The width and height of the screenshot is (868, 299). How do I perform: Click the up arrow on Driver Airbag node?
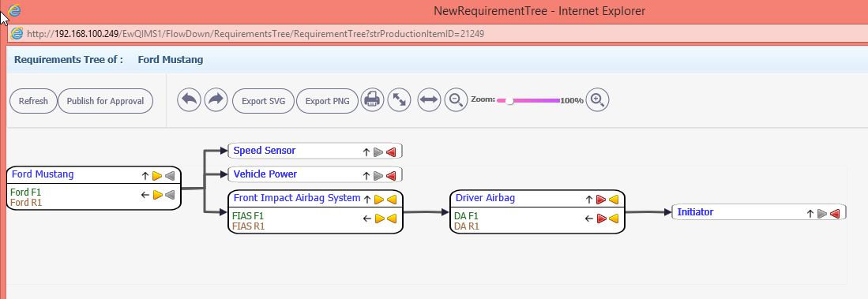pos(588,200)
